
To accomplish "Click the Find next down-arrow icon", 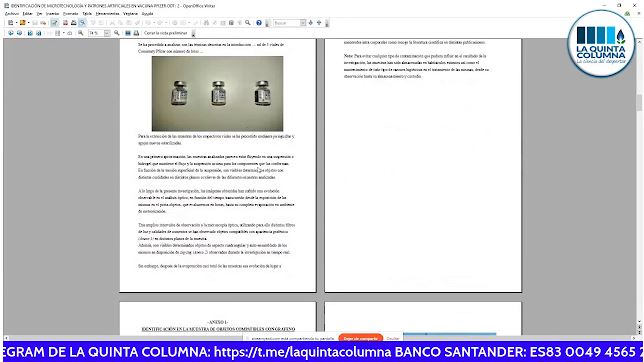I will (x=310, y=23).
